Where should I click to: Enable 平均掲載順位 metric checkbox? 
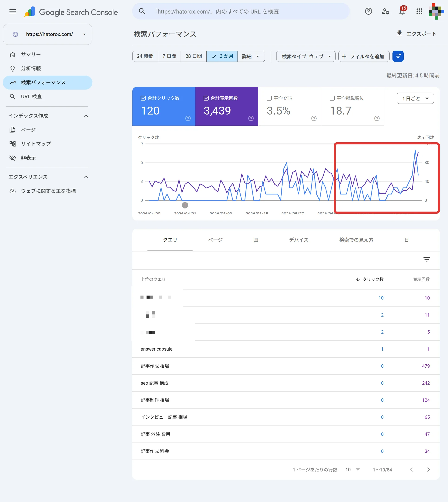click(332, 98)
